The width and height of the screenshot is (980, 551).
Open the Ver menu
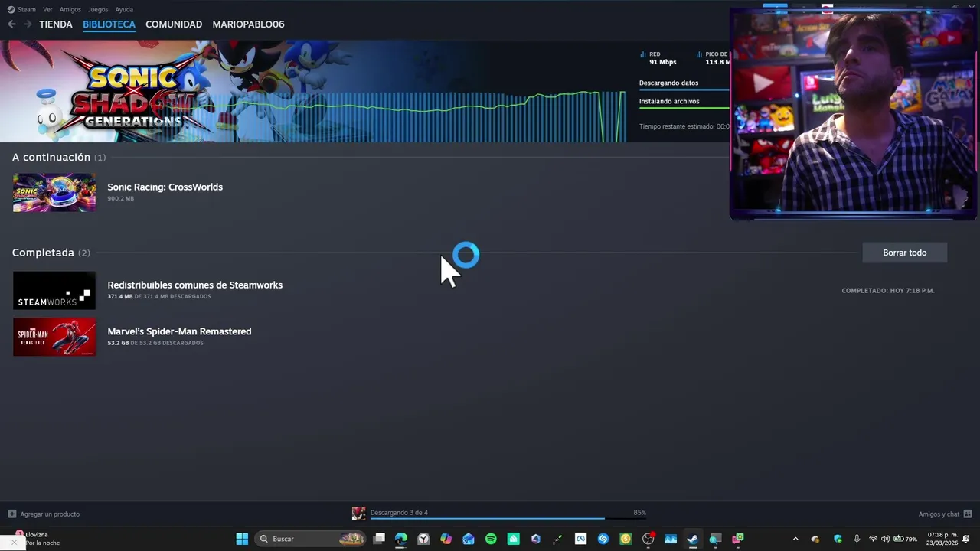(x=47, y=9)
